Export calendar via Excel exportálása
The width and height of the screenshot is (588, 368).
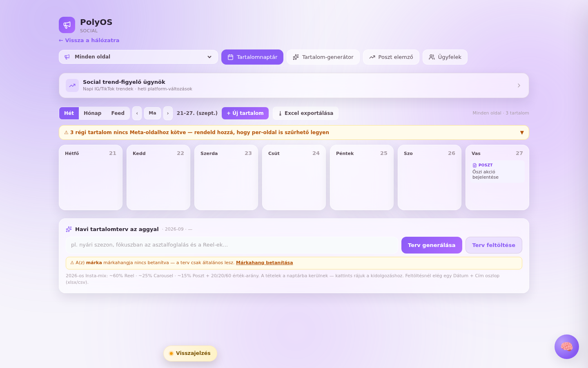[305, 113]
